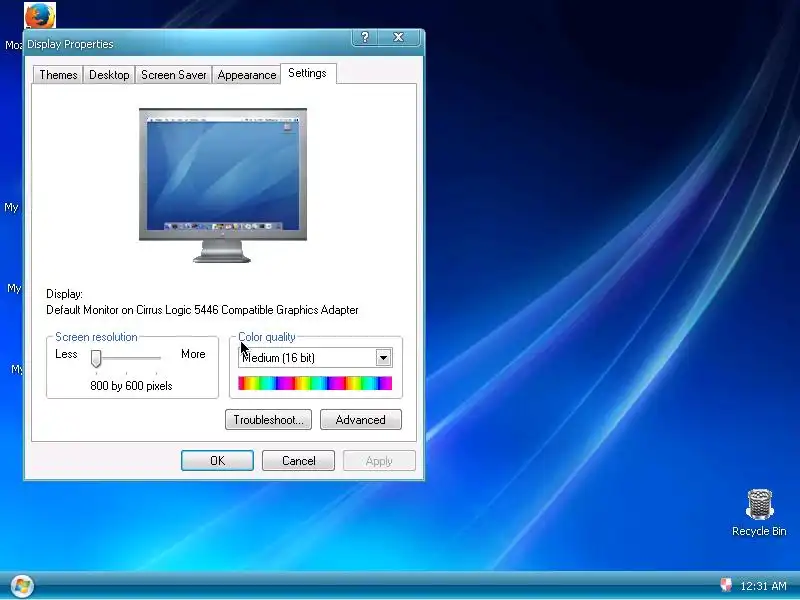Click the Display Properties help question-mark button

pos(365,37)
